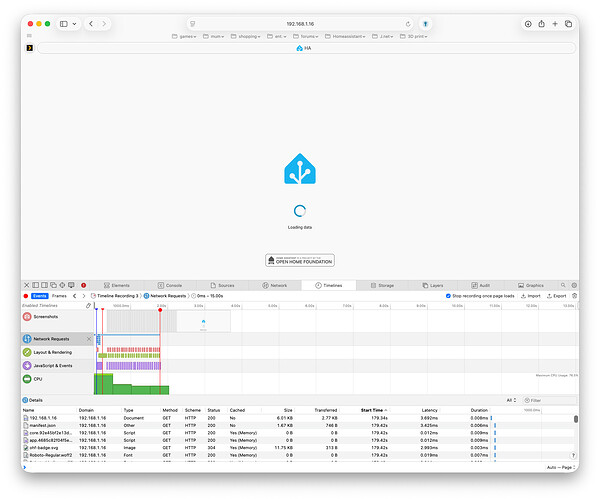Switch to the Network tab

tap(275, 285)
